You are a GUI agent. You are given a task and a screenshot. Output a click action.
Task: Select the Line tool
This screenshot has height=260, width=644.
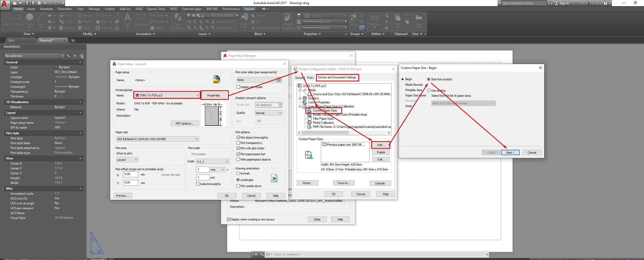coord(6,20)
